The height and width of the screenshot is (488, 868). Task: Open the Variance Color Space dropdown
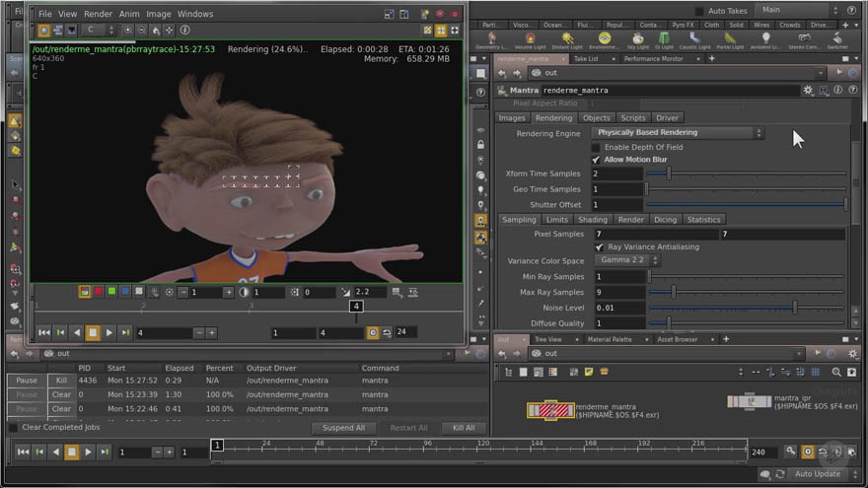626,260
